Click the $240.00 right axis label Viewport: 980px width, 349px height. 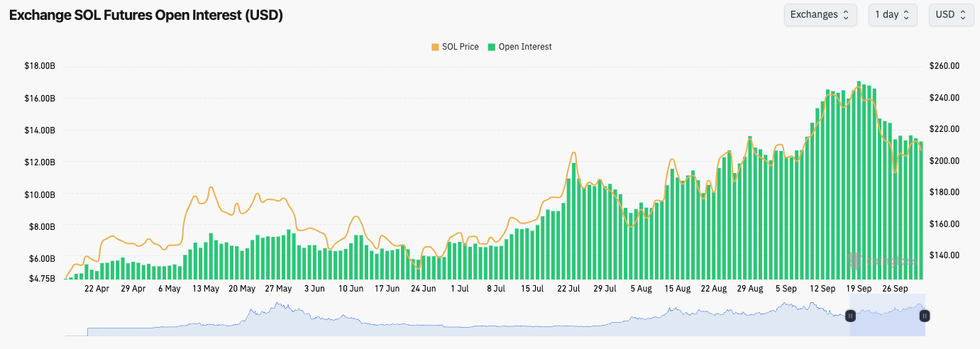tap(944, 98)
